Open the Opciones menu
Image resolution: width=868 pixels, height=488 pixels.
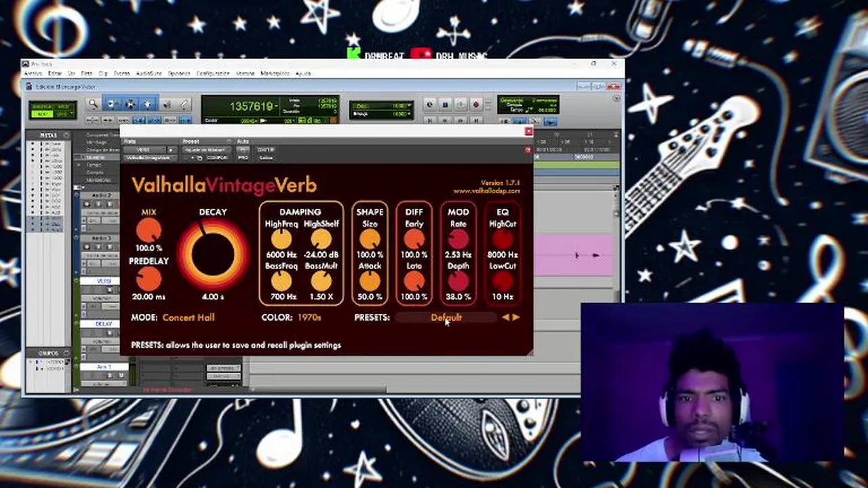(179, 73)
